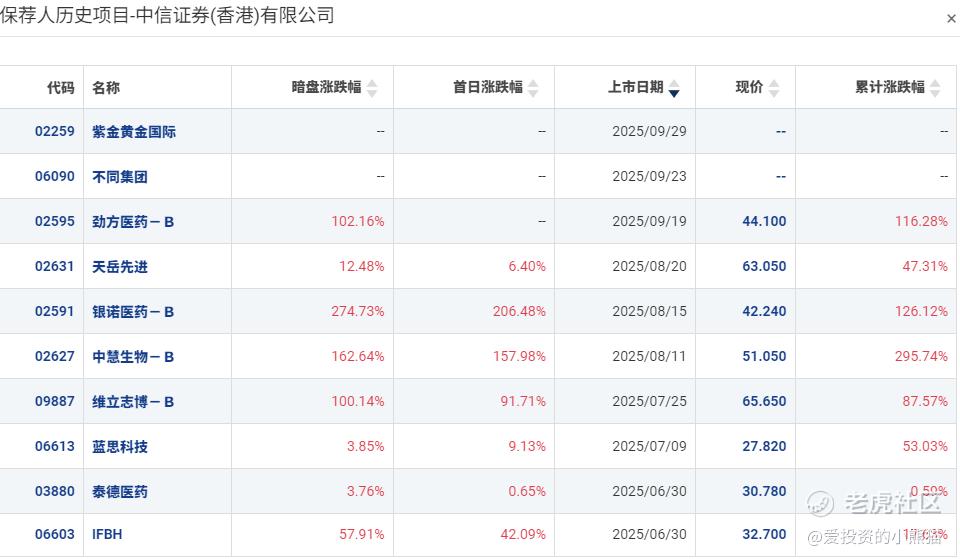Open stock code 02259
960x559 pixels.
(x=54, y=131)
